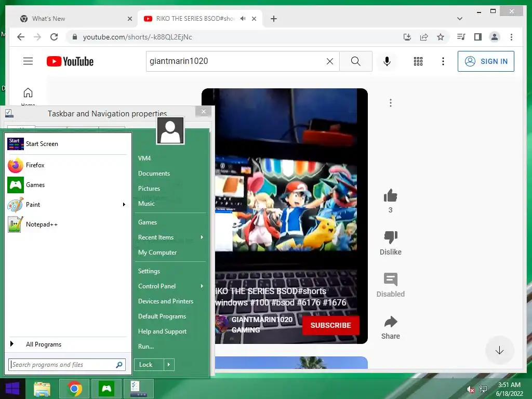Toggle Chrome side panel icon
This screenshot has width=532, height=399.
pyautogui.click(x=478, y=37)
